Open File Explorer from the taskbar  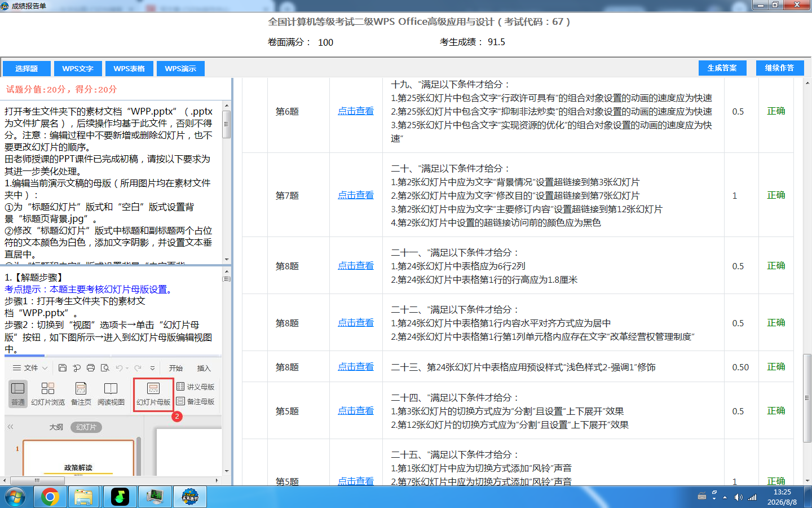coord(84,497)
